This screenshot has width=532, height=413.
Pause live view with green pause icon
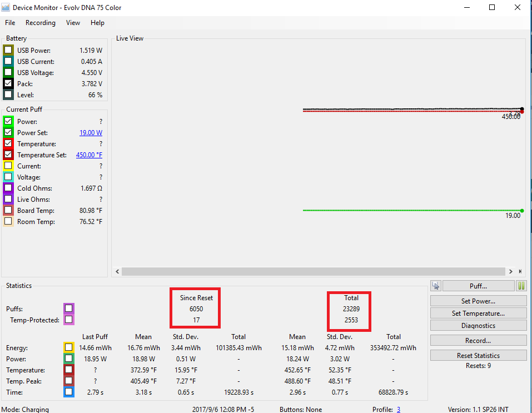click(x=521, y=286)
